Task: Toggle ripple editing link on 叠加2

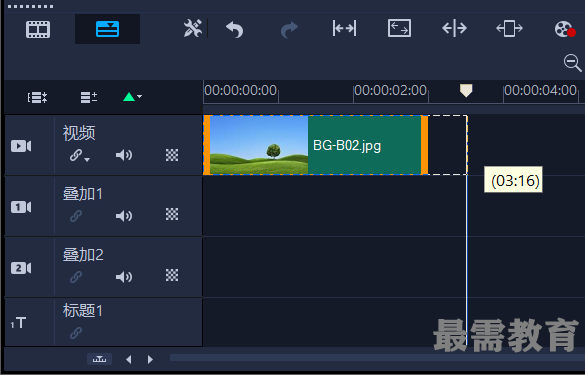Action: point(76,277)
